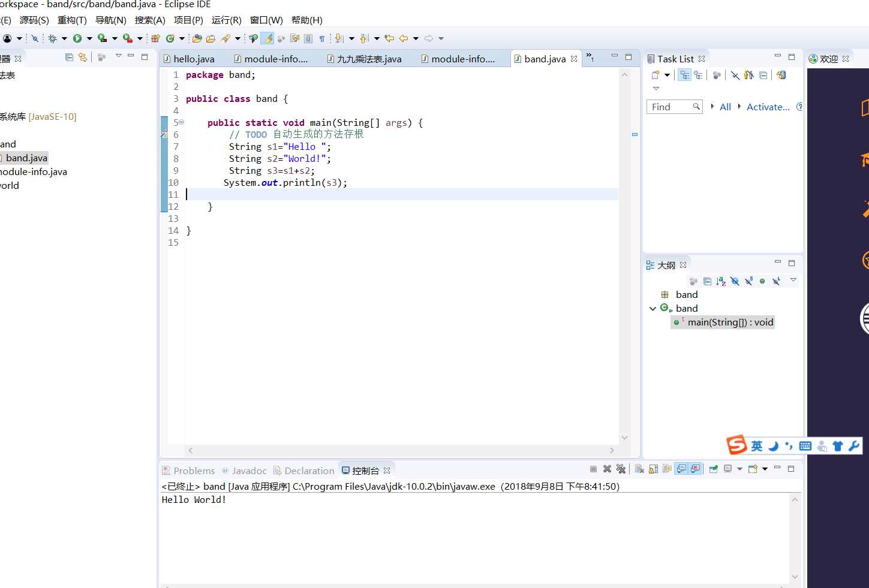Click Remove All Terminated Launches icon

pyautogui.click(x=621, y=469)
